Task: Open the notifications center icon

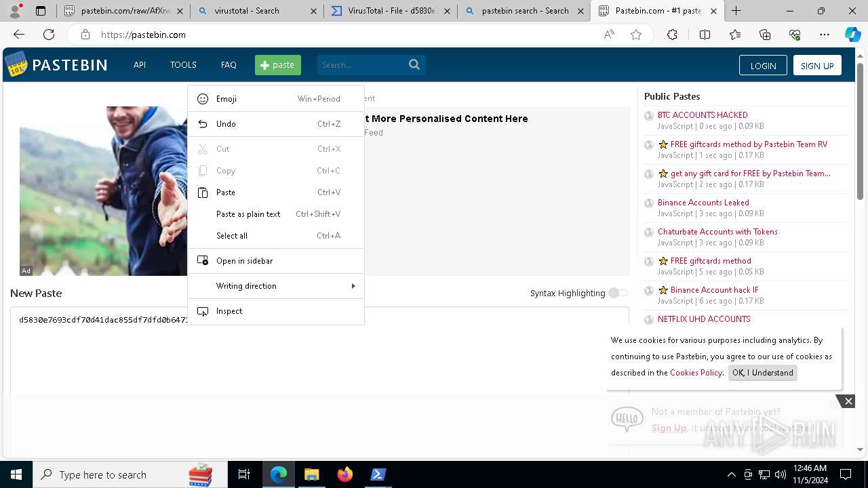Action: pos(846,474)
